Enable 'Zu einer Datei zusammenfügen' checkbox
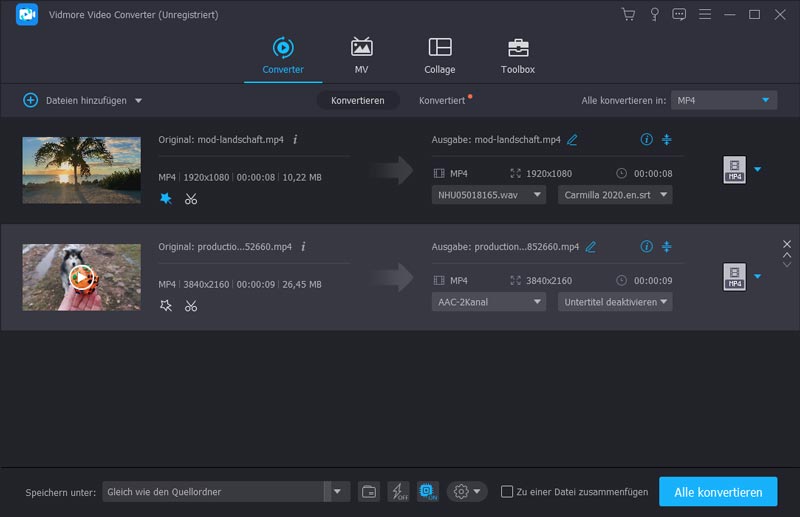800x517 pixels. tap(507, 491)
